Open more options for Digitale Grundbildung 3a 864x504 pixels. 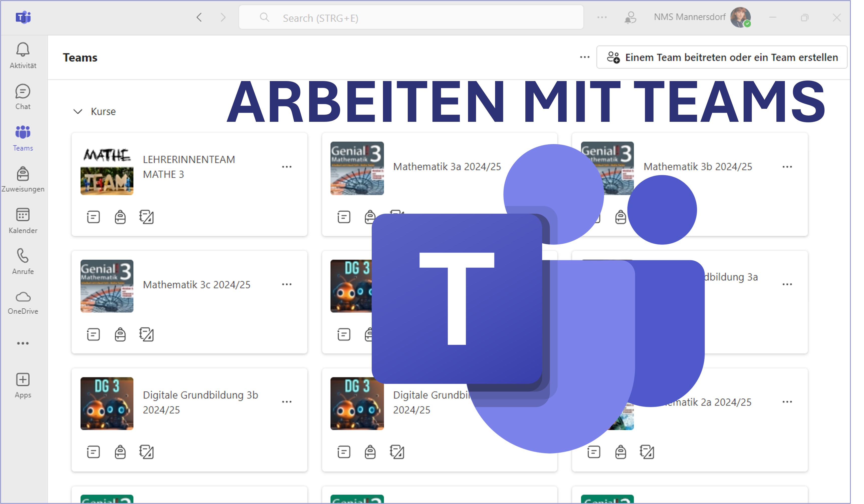tap(787, 284)
